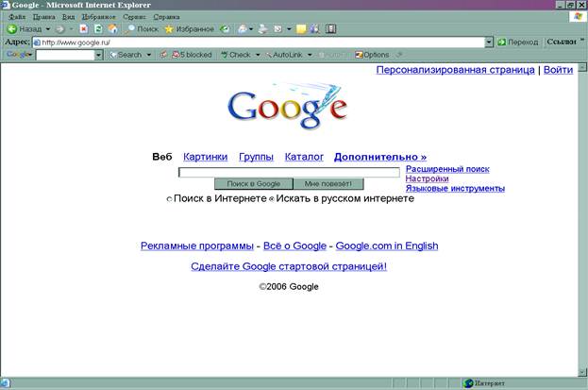
Task: Click the Edit page toolbar icon
Action: (x=278, y=29)
